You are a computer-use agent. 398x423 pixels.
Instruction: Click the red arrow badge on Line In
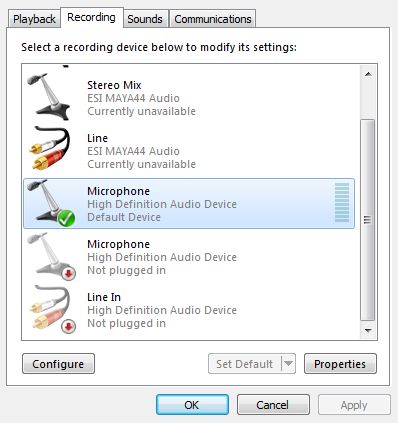coord(69,327)
